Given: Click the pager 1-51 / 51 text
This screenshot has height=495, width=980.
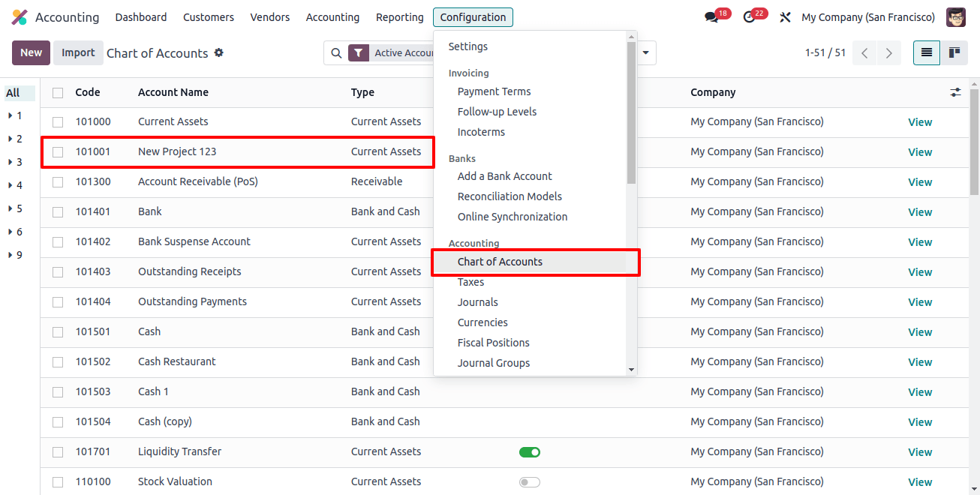Looking at the screenshot, I should click(x=825, y=53).
